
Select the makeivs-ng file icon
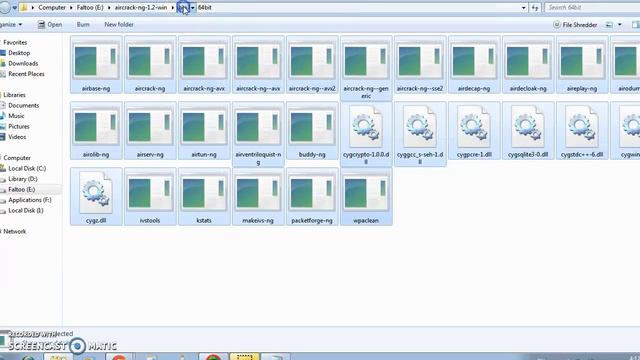tap(258, 193)
